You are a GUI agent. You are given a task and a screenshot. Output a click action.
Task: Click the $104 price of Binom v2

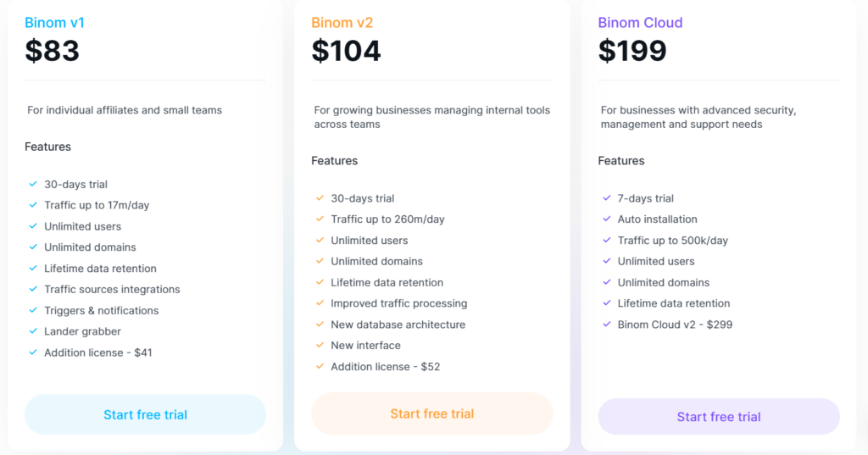coord(346,51)
